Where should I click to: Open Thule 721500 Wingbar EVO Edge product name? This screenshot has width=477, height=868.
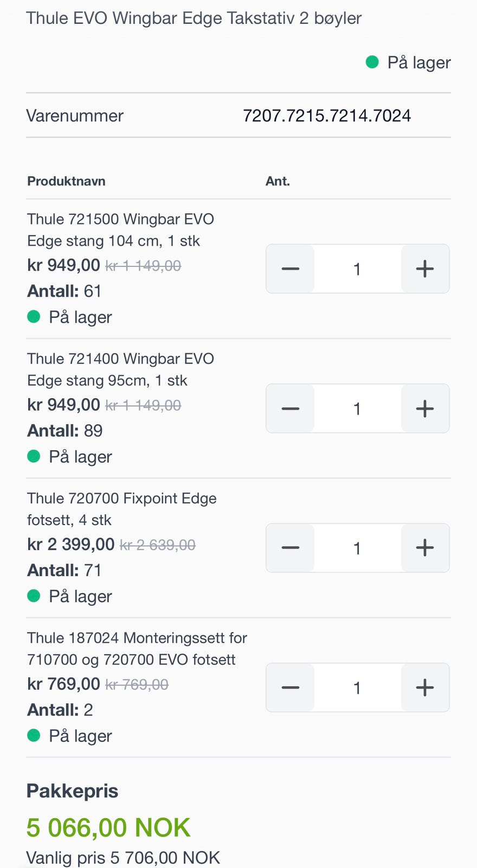coord(120,230)
